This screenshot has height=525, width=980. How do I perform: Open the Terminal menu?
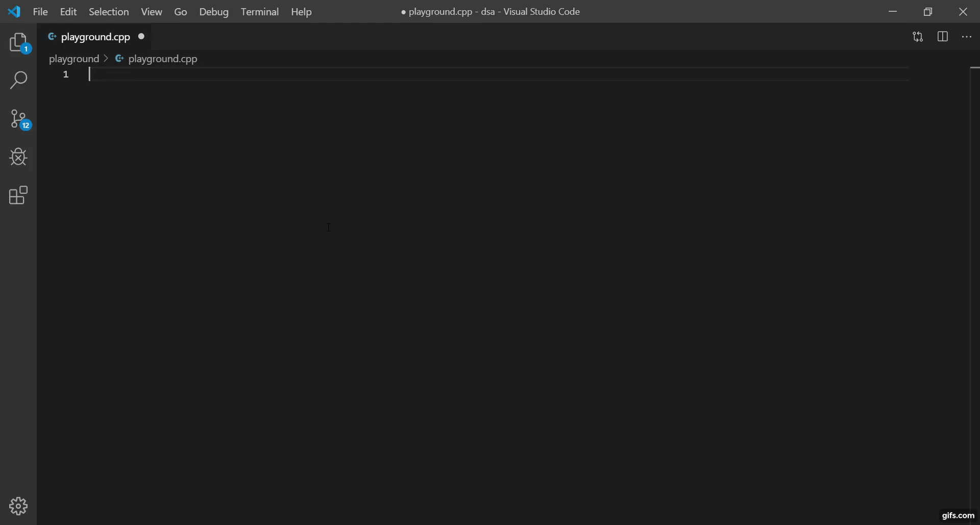(x=260, y=12)
